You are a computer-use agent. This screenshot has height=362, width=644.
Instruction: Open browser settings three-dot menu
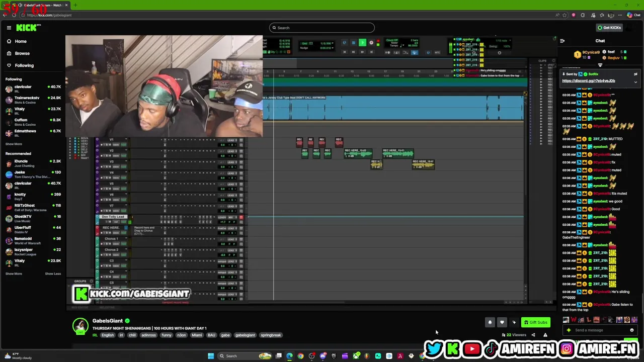pos(620,15)
